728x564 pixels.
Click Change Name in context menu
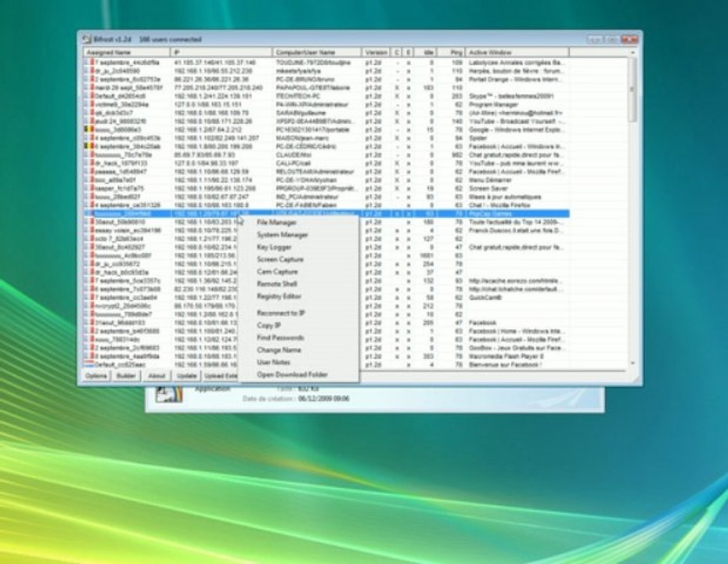pos(279,350)
